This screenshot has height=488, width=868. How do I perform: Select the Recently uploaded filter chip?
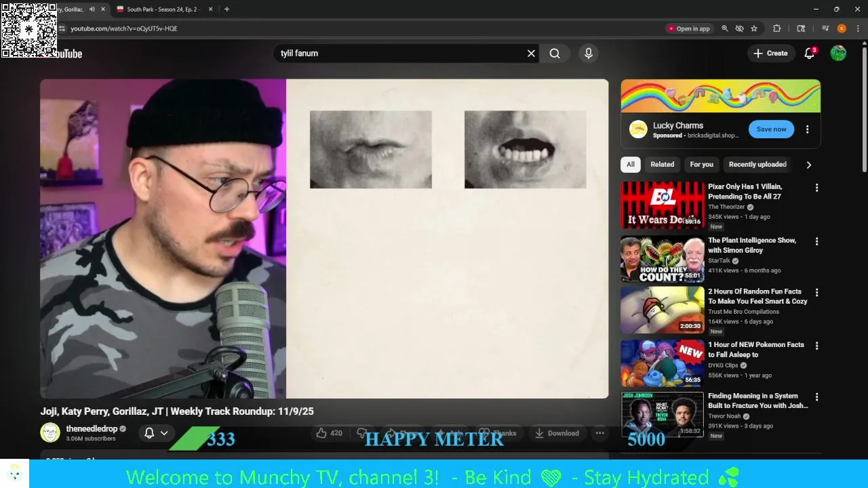click(757, 164)
